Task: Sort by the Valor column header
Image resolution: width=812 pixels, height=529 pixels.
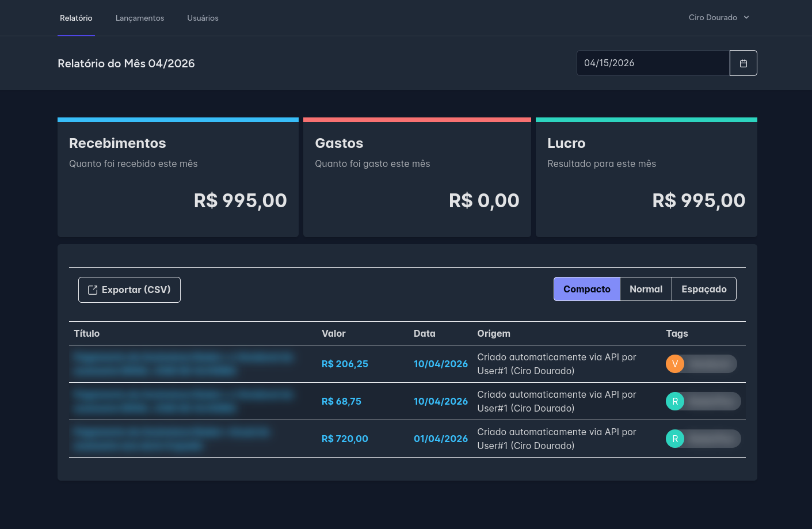Action: click(334, 333)
